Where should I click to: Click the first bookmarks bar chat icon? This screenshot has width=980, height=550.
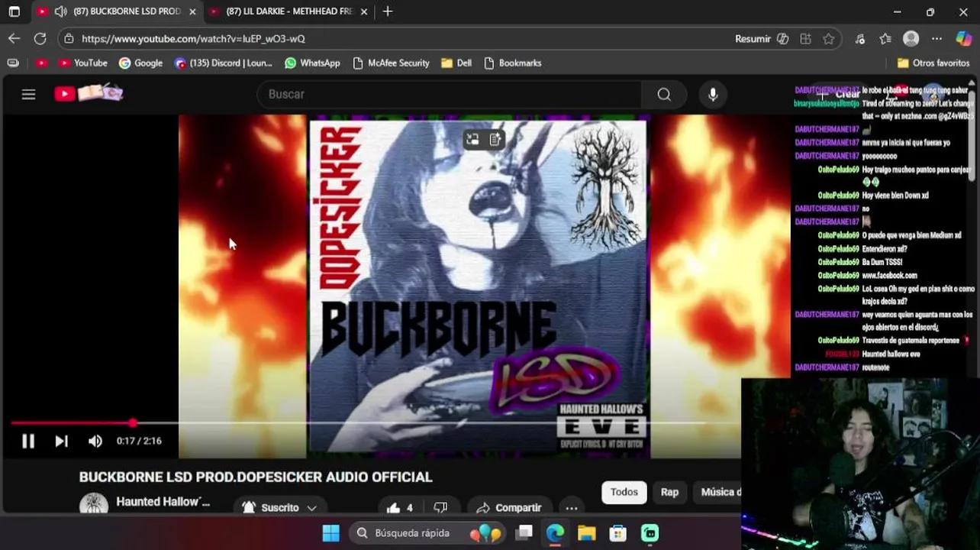tap(13, 63)
